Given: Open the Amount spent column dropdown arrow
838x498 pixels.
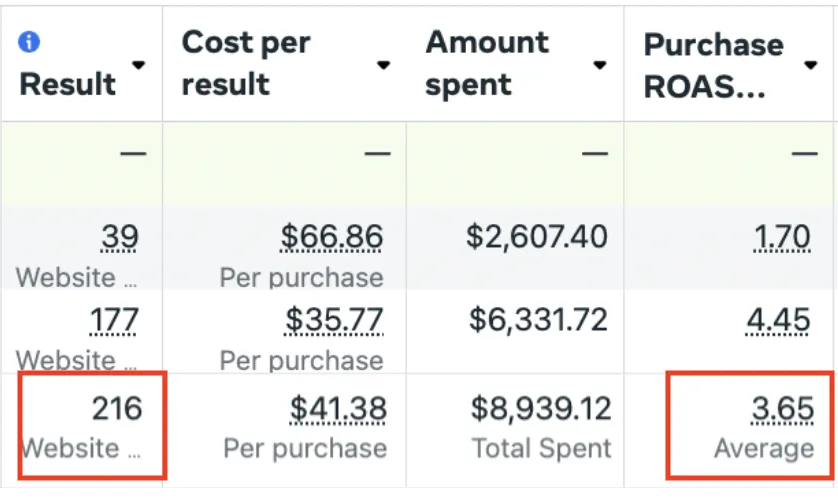Looking at the screenshot, I should pyautogui.click(x=600, y=65).
